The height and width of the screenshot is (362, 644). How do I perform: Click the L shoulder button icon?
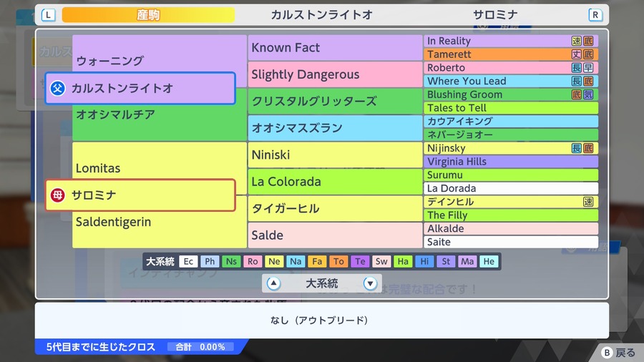49,15
